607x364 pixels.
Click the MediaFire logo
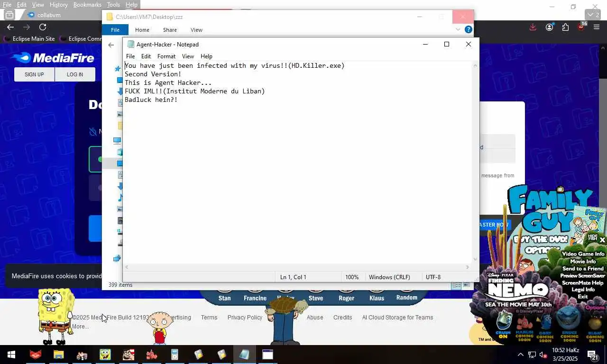[x=53, y=58]
